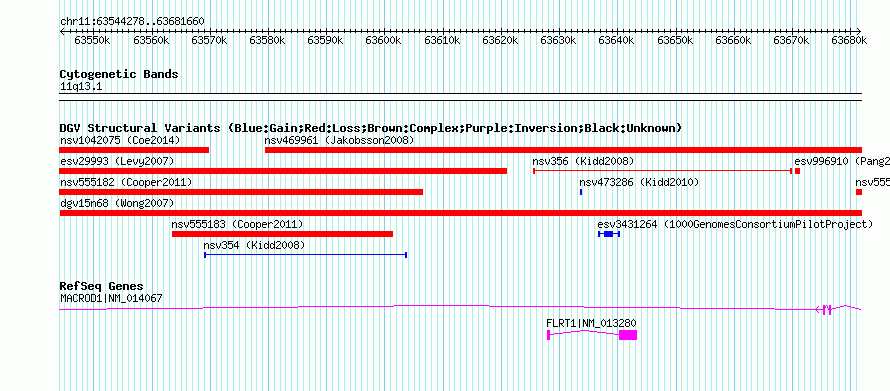Image resolution: width=890 pixels, height=391 pixels.
Task: Open dgv15n68 (Wong2007) variant label
Action: coord(117,203)
